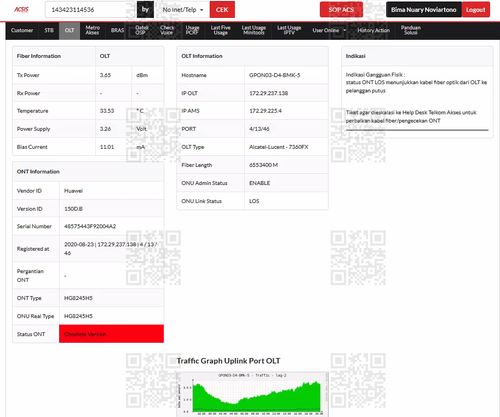Switch to the STB tab
Screen dimensions: 500x417
tap(49, 30)
